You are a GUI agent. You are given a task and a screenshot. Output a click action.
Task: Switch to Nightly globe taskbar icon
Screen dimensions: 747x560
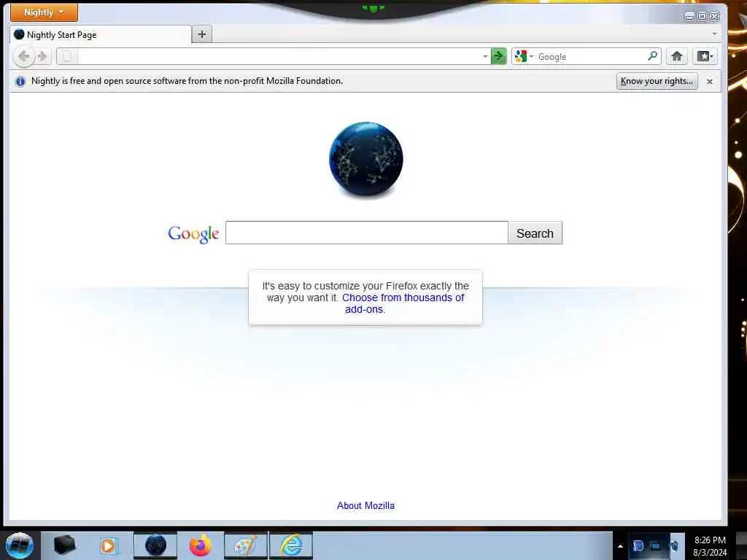pyautogui.click(x=155, y=545)
